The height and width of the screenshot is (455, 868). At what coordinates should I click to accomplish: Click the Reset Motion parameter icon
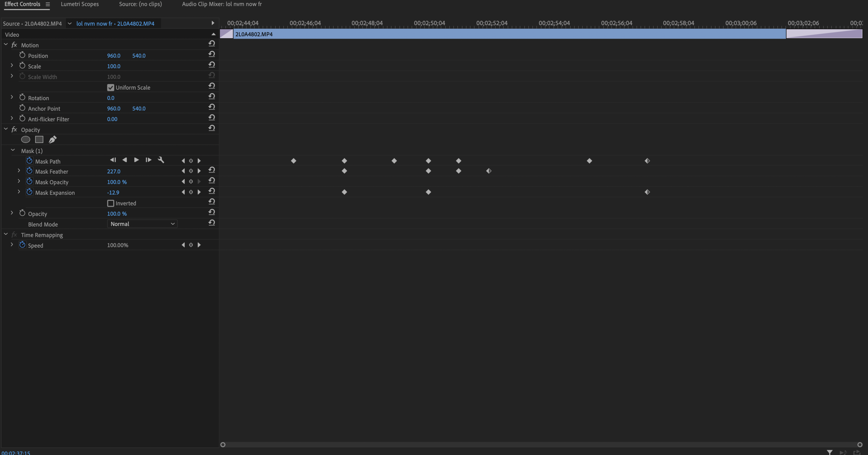coord(212,43)
